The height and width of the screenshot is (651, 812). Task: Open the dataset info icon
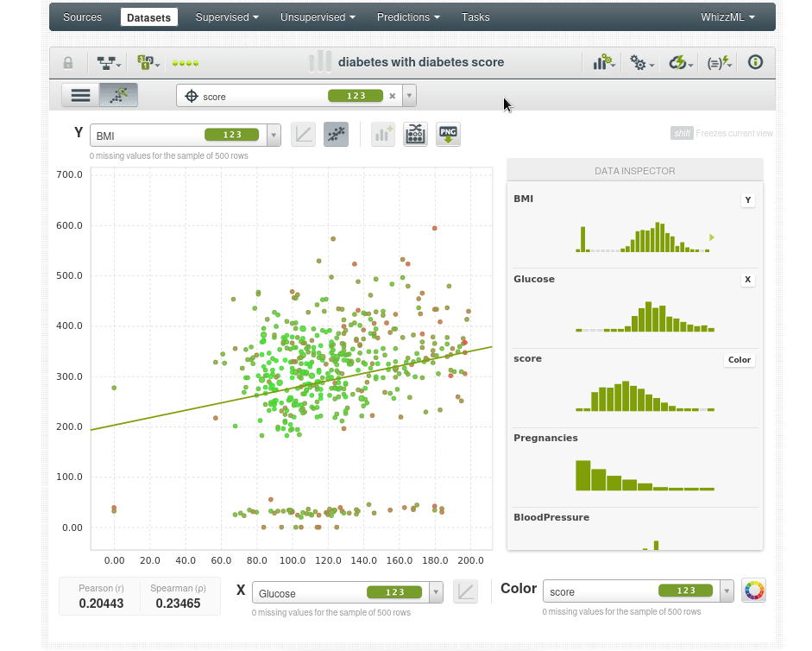[755, 62]
